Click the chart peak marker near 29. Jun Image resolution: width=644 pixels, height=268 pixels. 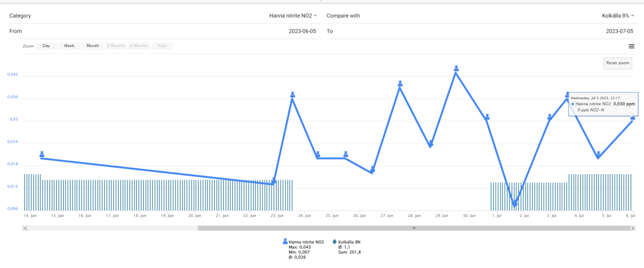click(456, 68)
